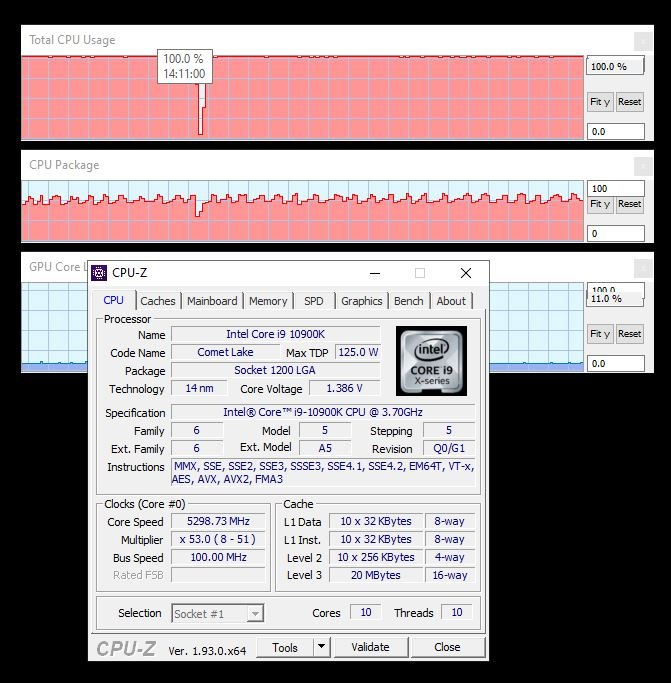Reset the CPU Package graph
Viewport: 671px width, 683px height.
click(629, 204)
